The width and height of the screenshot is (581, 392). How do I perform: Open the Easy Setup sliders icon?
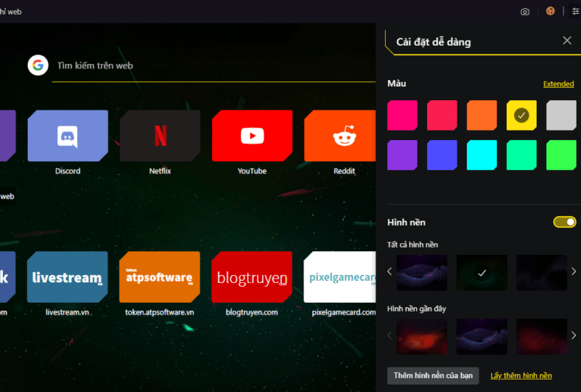coord(575,12)
